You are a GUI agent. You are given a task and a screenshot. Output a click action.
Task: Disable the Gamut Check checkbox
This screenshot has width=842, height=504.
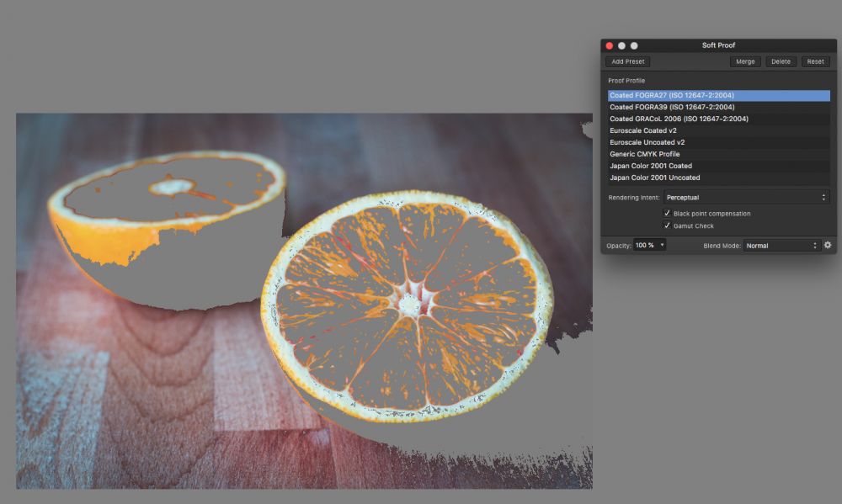coord(667,225)
